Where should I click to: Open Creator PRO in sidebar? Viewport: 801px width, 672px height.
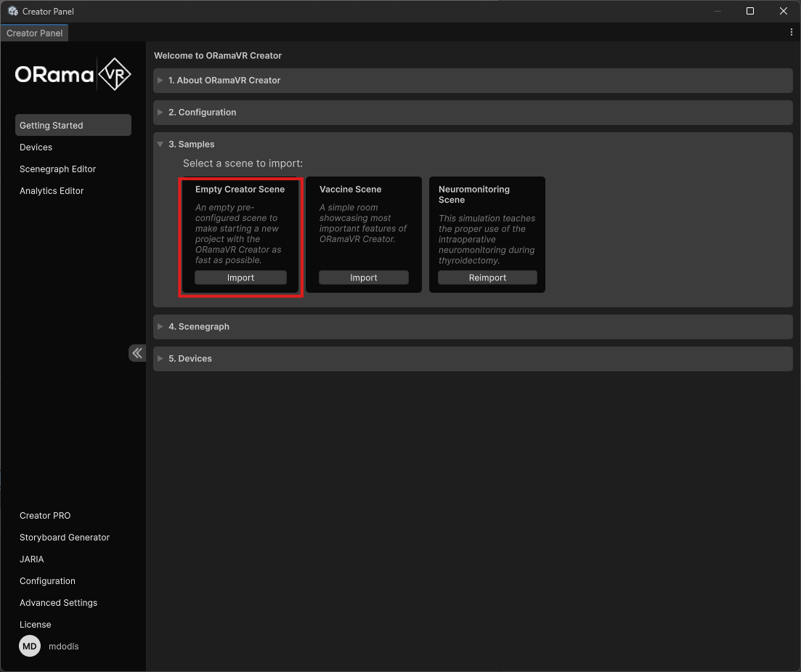point(45,516)
